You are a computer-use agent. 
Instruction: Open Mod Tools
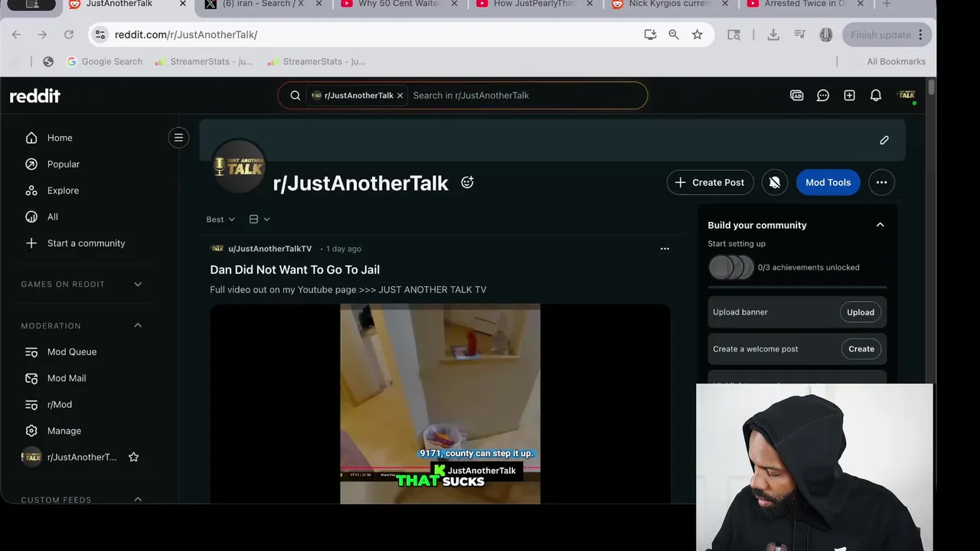coord(828,182)
